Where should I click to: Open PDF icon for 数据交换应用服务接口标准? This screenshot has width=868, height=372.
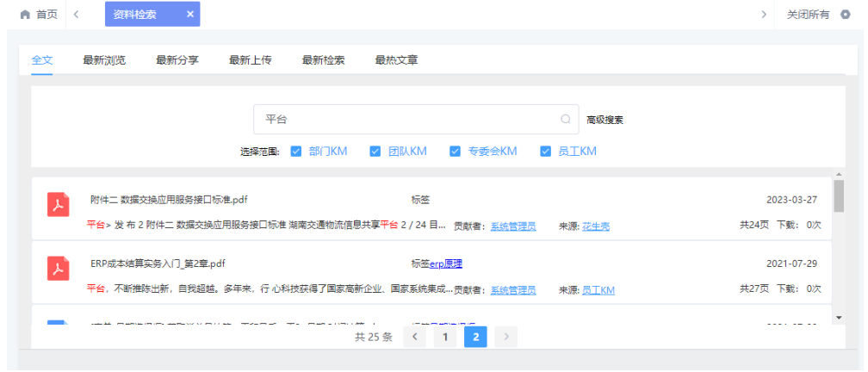(58, 205)
